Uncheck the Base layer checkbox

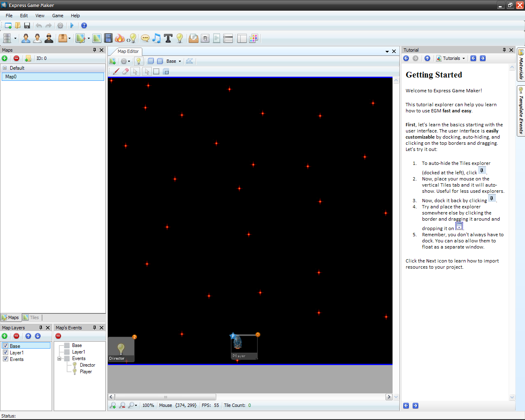pyautogui.click(x=6, y=346)
